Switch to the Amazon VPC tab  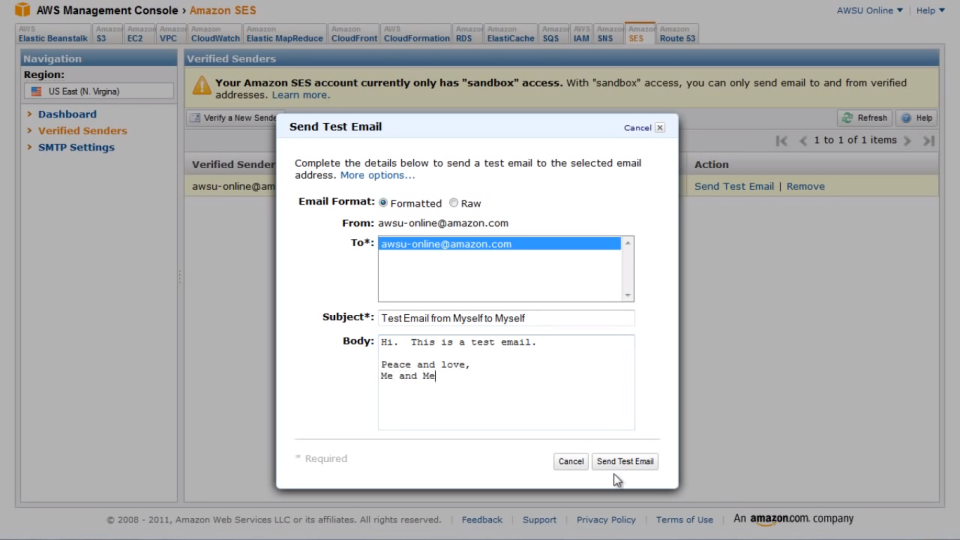[x=171, y=34]
